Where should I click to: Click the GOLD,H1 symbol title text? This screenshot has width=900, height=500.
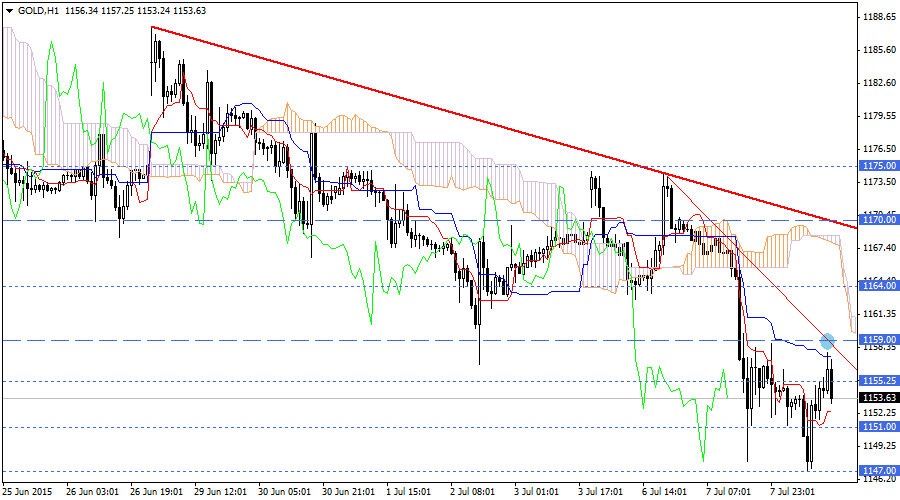coord(38,11)
